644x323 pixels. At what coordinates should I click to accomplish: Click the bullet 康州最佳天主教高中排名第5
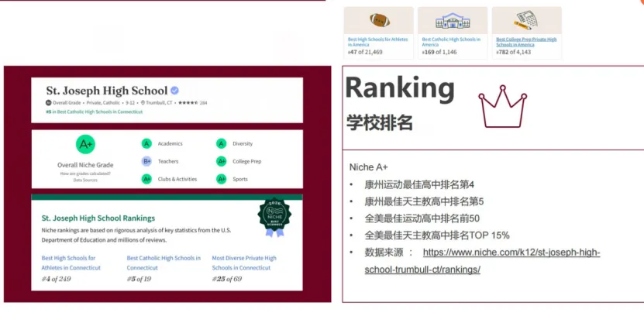pyautogui.click(x=424, y=201)
